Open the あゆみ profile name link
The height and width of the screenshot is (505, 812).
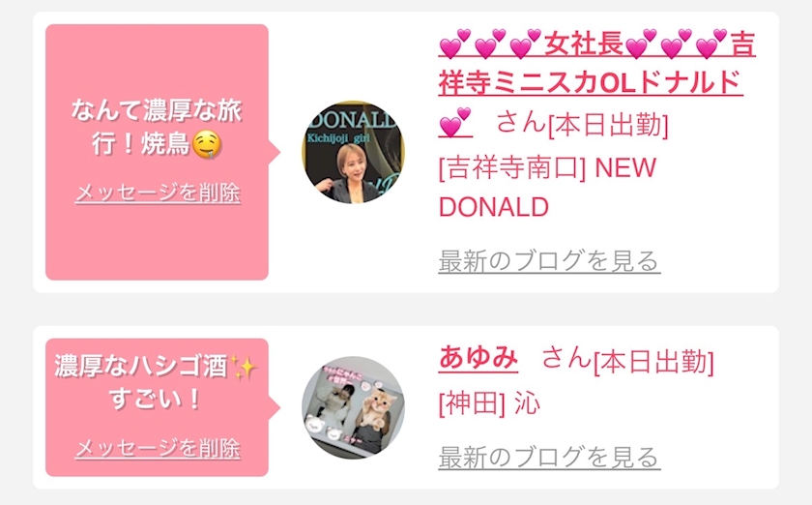(478, 358)
